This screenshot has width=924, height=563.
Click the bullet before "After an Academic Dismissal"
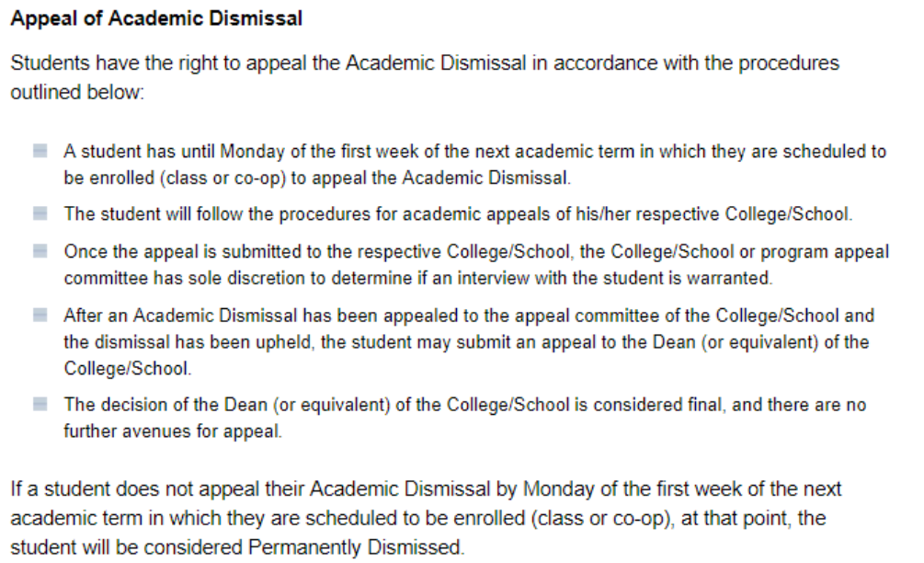click(40, 315)
